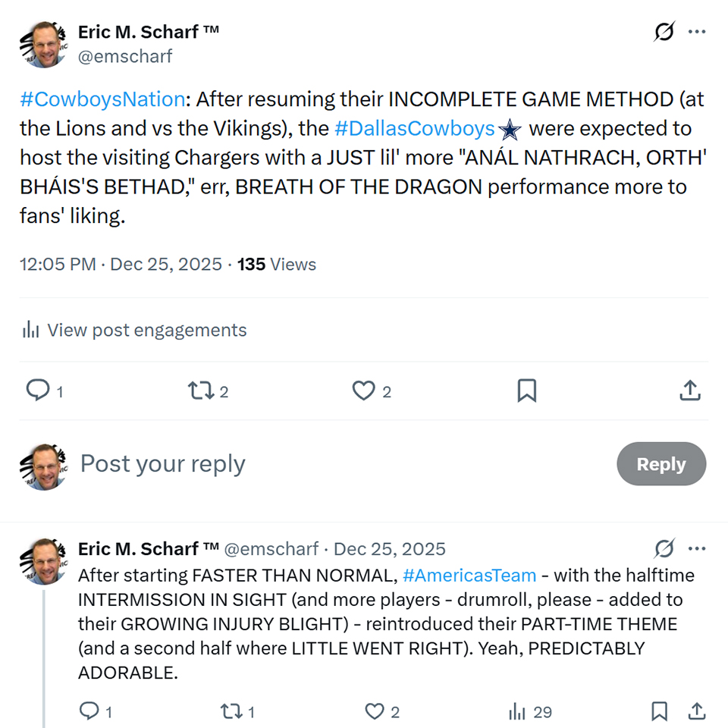View analytics of the thread reply
The width and height of the screenshot is (728, 728).
[x=518, y=711]
